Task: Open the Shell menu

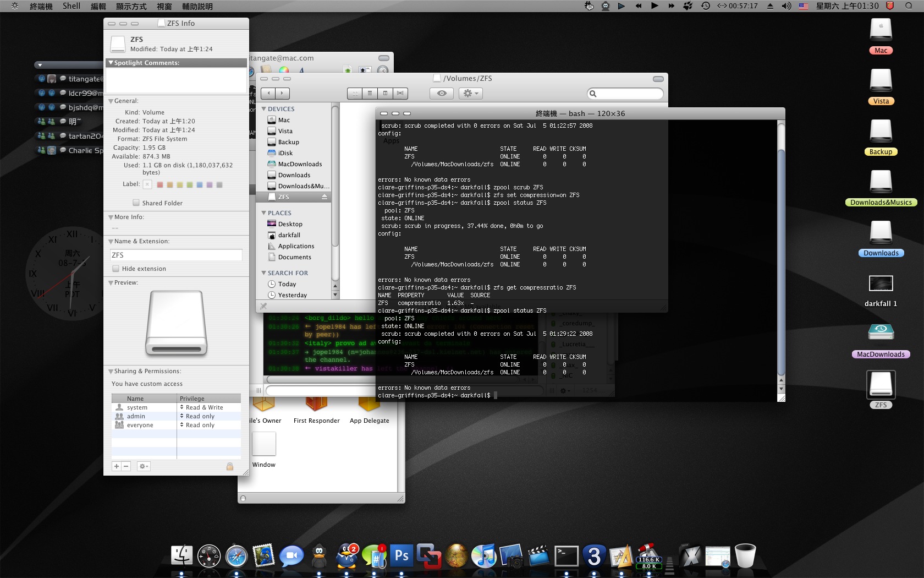Action: tap(71, 6)
